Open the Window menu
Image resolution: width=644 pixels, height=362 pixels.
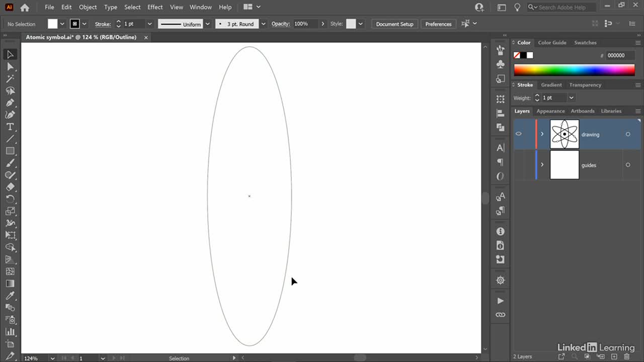pyautogui.click(x=200, y=7)
